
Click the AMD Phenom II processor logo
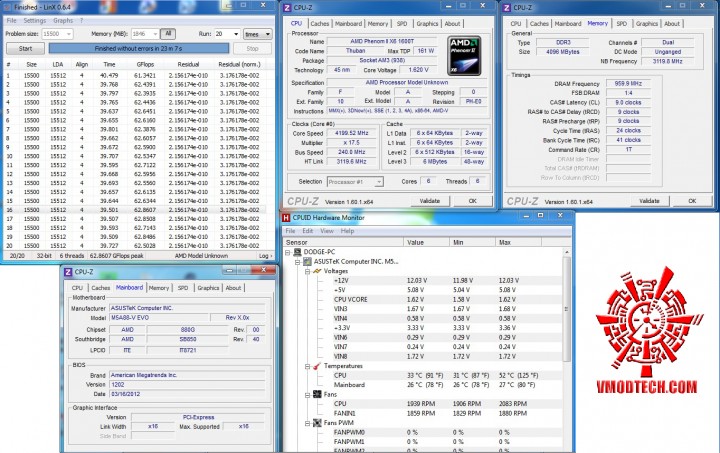click(464, 56)
